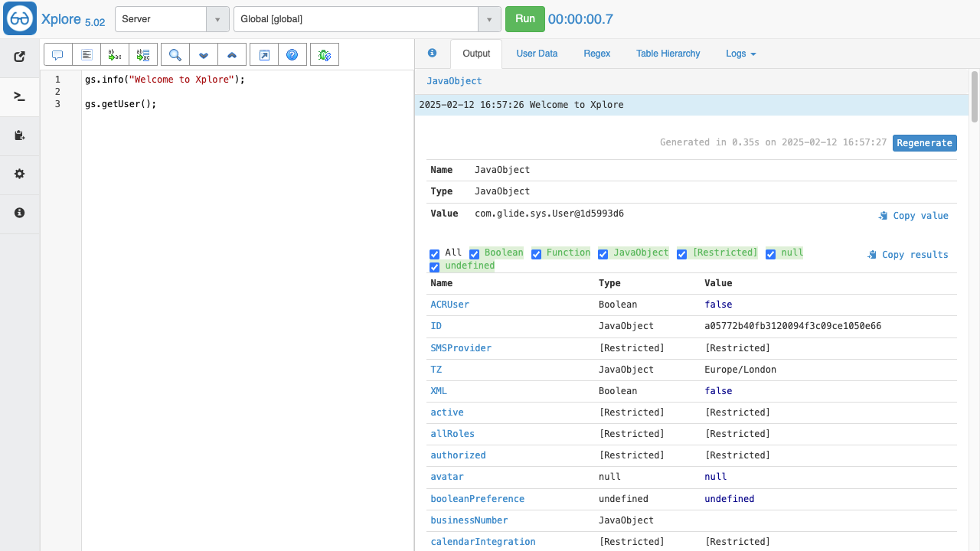
Task: Expand the Logs dropdown tab
Action: [741, 54]
